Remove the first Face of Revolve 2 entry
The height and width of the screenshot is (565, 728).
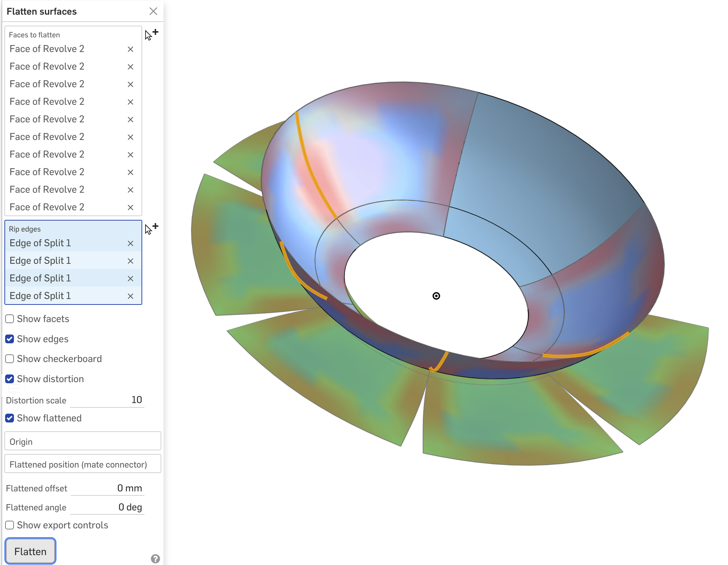130,49
